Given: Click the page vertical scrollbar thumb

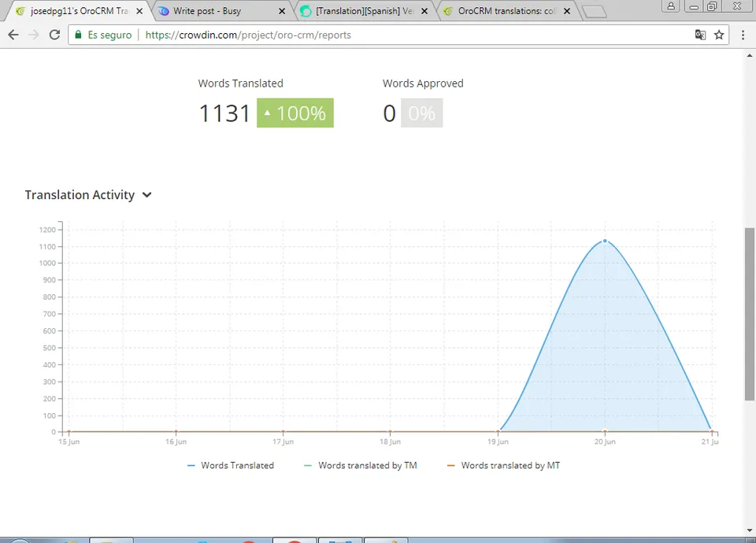Looking at the screenshot, I should coord(749,314).
